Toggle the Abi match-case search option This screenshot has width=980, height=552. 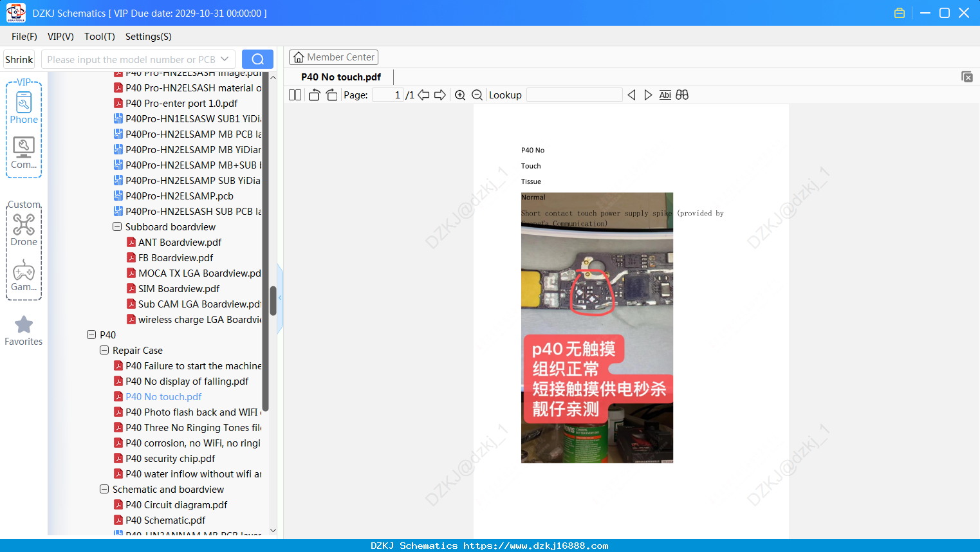pos(665,95)
